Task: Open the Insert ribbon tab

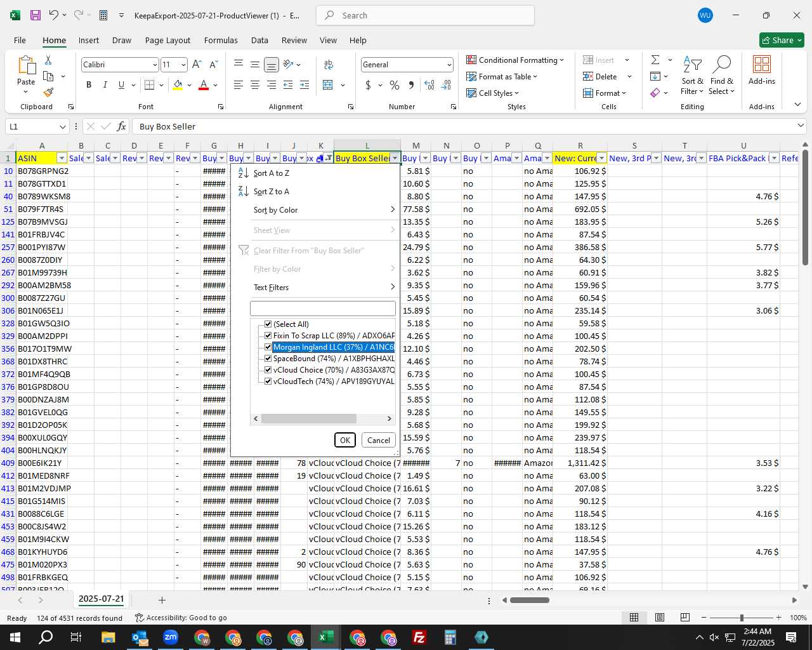Action: pyautogui.click(x=89, y=40)
